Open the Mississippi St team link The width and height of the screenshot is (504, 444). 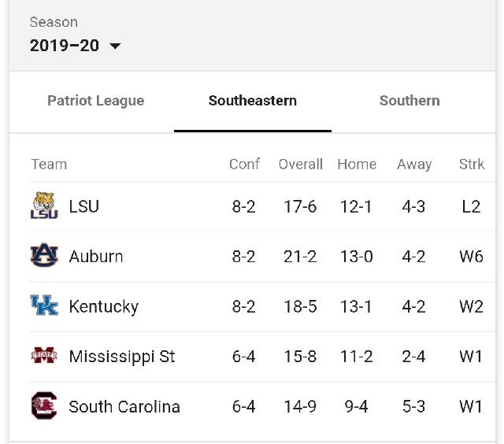click(x=122, y=357)
